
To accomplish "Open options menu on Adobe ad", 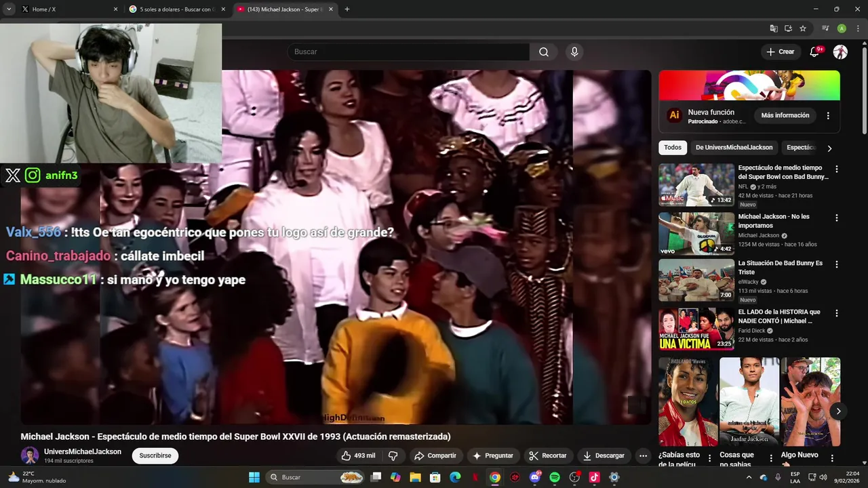I will tap(828, 116).
